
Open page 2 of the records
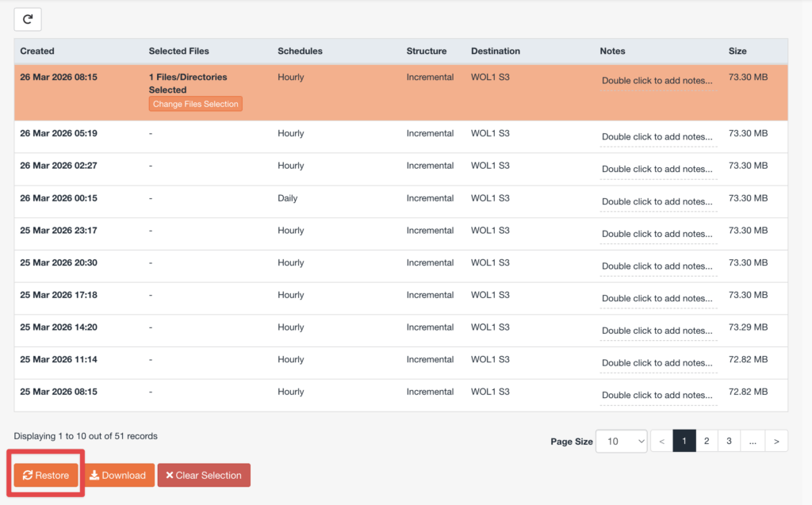tap(706, 442)
